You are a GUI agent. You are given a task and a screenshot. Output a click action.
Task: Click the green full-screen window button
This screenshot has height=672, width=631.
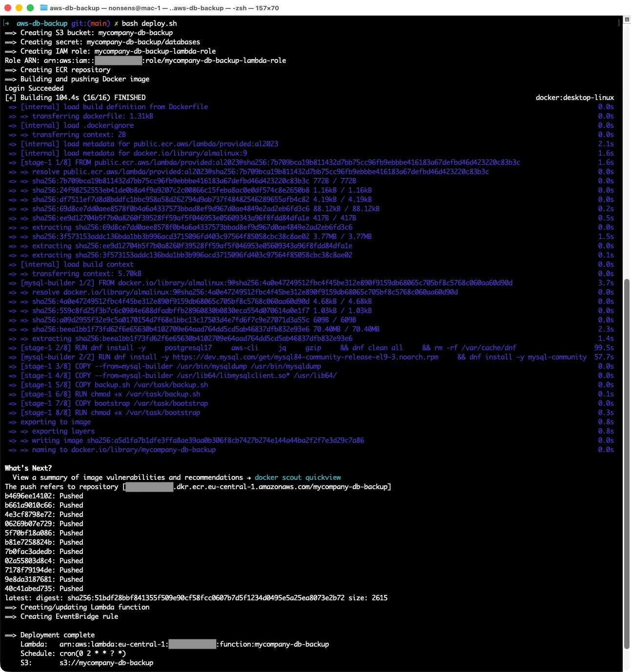click(x=30, y=8)
